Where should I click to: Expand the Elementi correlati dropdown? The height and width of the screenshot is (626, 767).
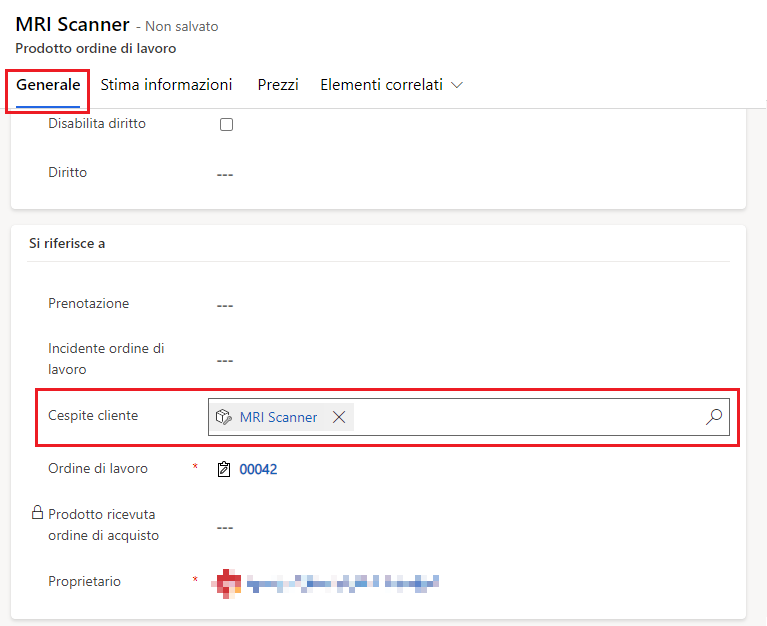pyautogui.click(x=391, y=85)
